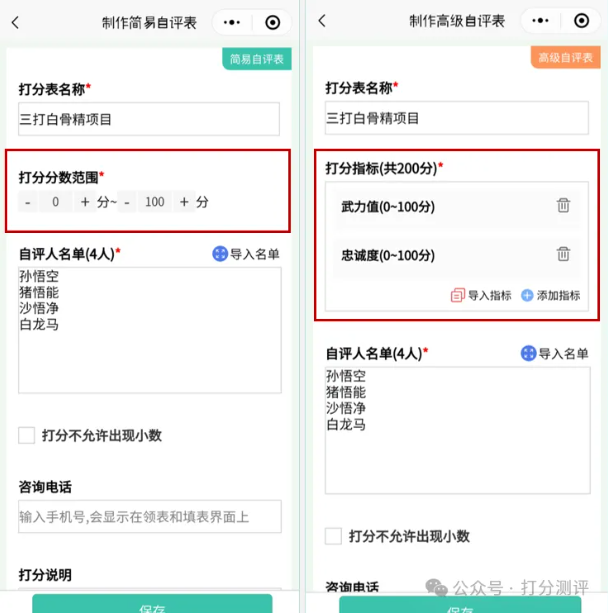
Task: Go back from 制作简易自评表 page
Action: coord(15,23)
